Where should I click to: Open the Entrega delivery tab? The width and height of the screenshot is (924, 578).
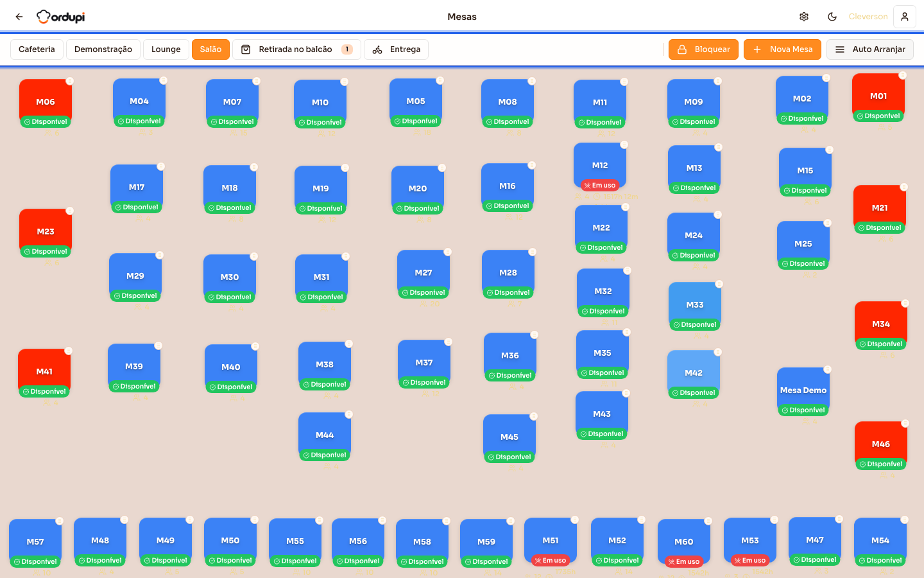[x=396, y=49]
